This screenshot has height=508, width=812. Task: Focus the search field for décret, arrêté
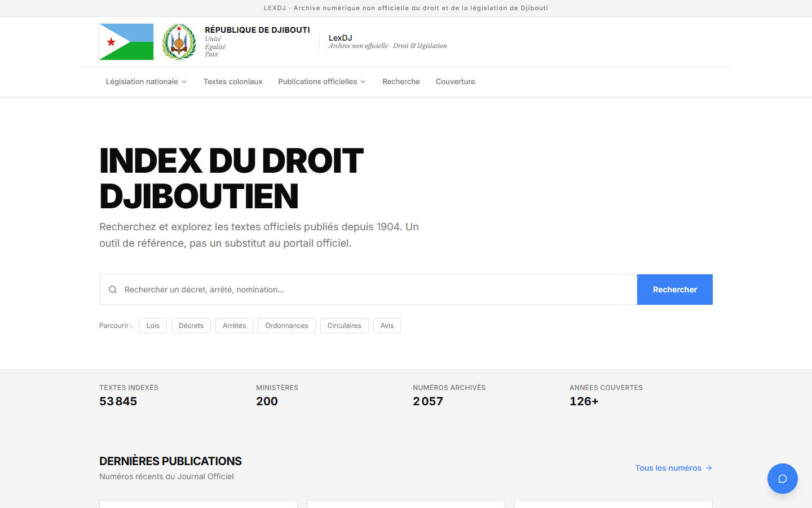pos(368,290)
